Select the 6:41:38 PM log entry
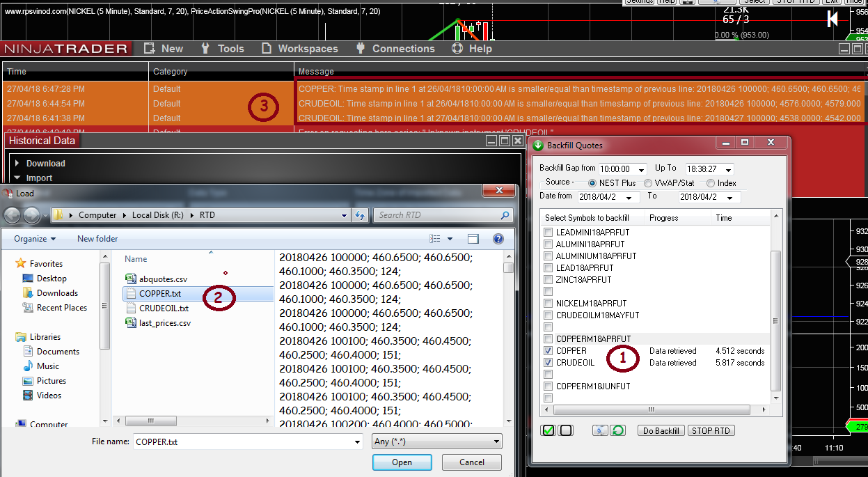The image size is (868, 477). [x=433, y=118]
